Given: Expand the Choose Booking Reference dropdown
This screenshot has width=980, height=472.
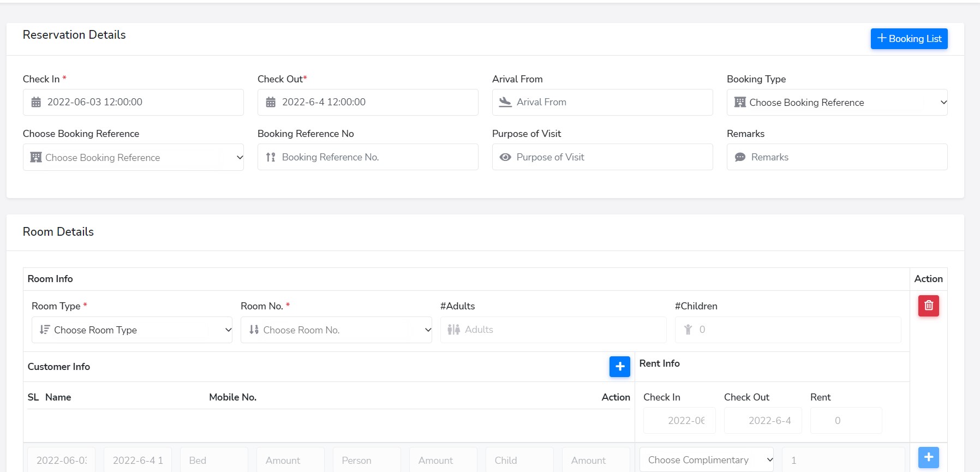Looking at the screenshot, I should pyautogui.click(x=133, y=158).
